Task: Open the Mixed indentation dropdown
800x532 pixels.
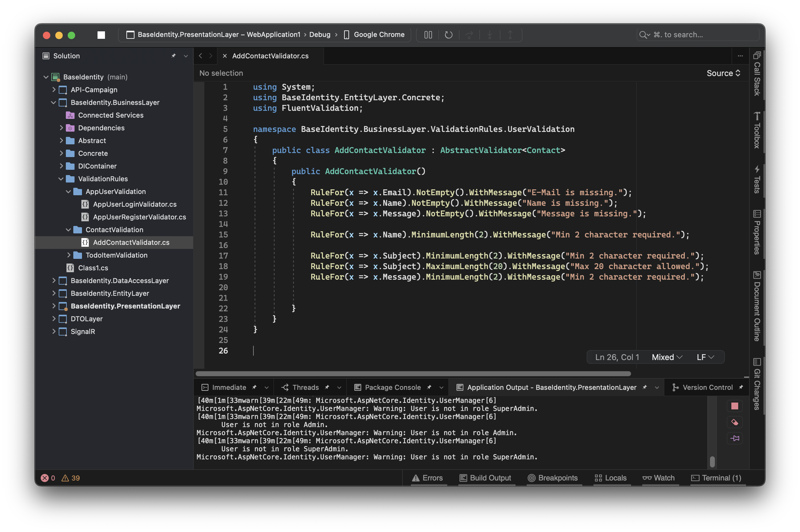Action: (666, 357)
